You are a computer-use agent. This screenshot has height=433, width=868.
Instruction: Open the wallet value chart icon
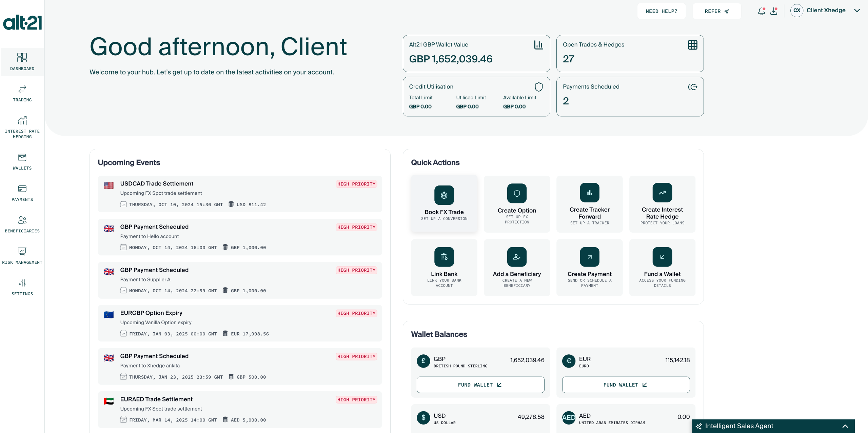tap(538, 45)
